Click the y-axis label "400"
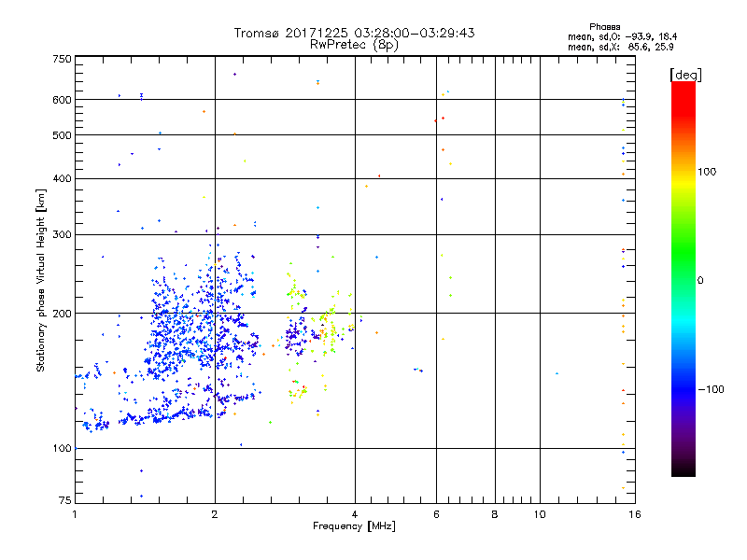The width and height of the screenshot is (747, 560). tap(62, 178)
